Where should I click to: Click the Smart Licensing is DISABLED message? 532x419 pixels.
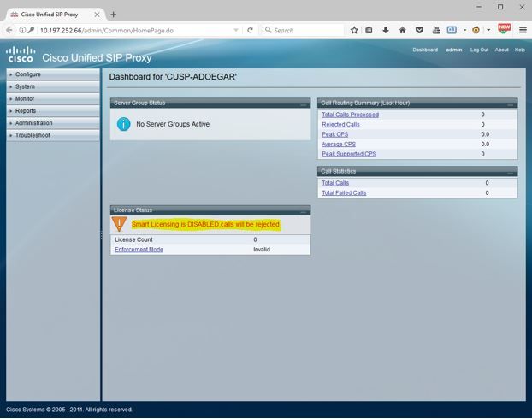click(x=205, y=224)
